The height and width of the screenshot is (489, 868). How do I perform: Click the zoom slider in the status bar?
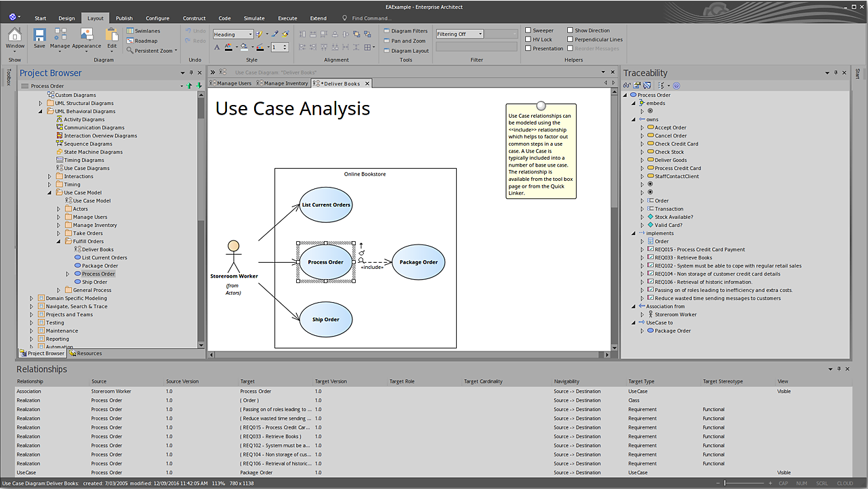tap(745, 483)
